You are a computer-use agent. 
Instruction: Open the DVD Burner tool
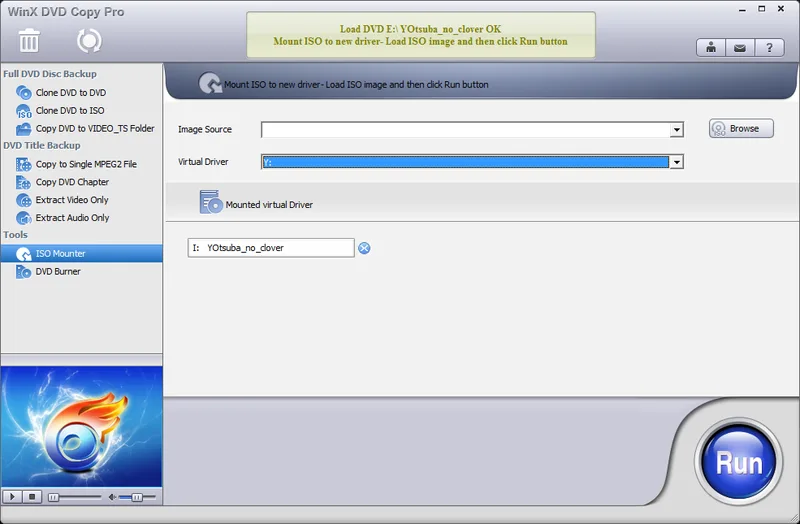[x=58, y=272]
